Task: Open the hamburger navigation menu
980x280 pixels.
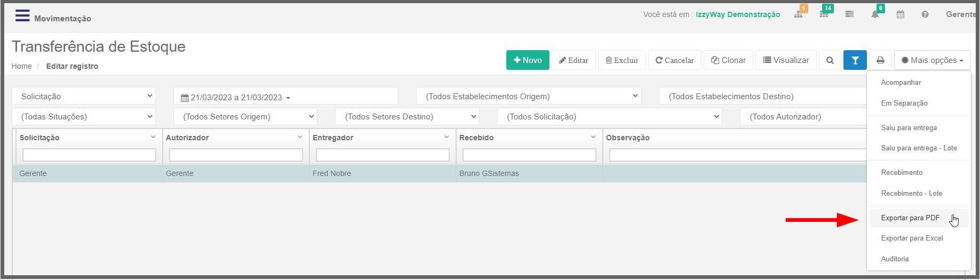Action: (22, 15)
